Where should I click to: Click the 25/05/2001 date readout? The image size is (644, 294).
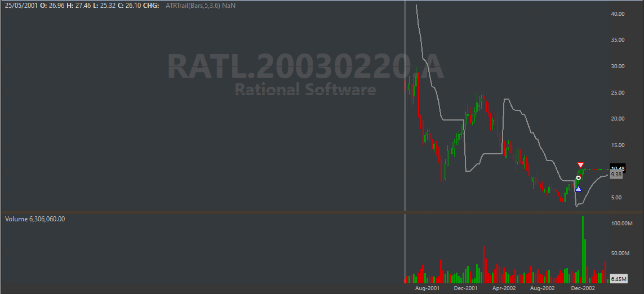pyautogui.click(x=21, y=6)
